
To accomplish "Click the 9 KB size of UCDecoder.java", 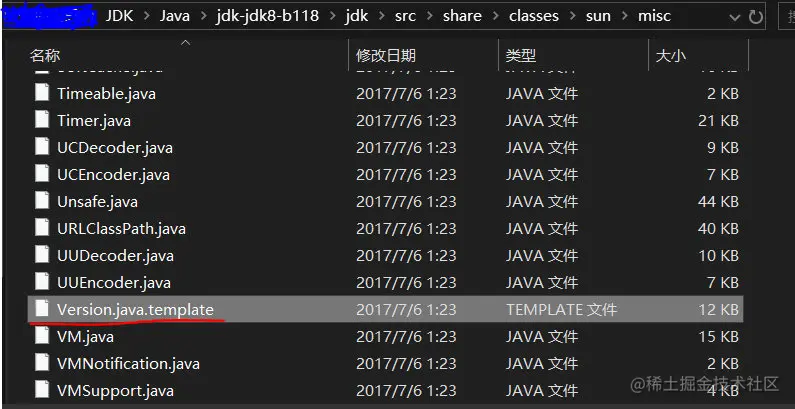I will 723,147.
